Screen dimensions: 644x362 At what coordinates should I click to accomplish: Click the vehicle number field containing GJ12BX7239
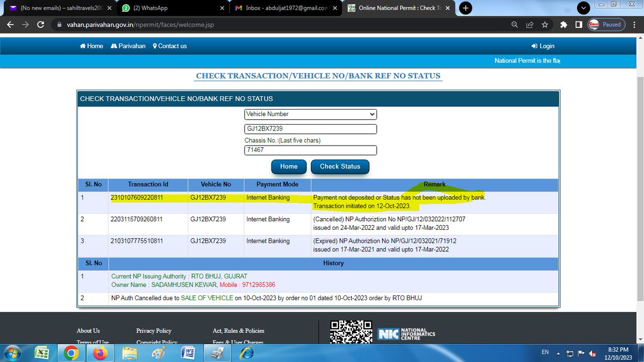click(310, 129)
